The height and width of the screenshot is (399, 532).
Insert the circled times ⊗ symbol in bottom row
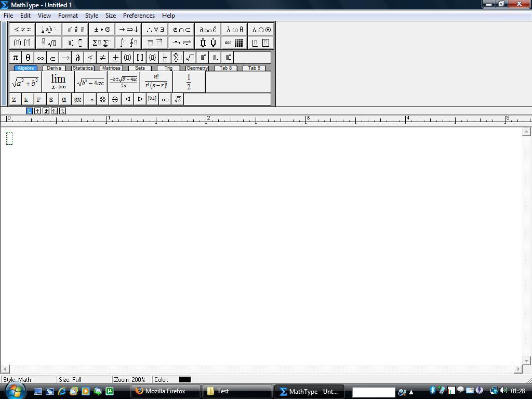point(102,99)
